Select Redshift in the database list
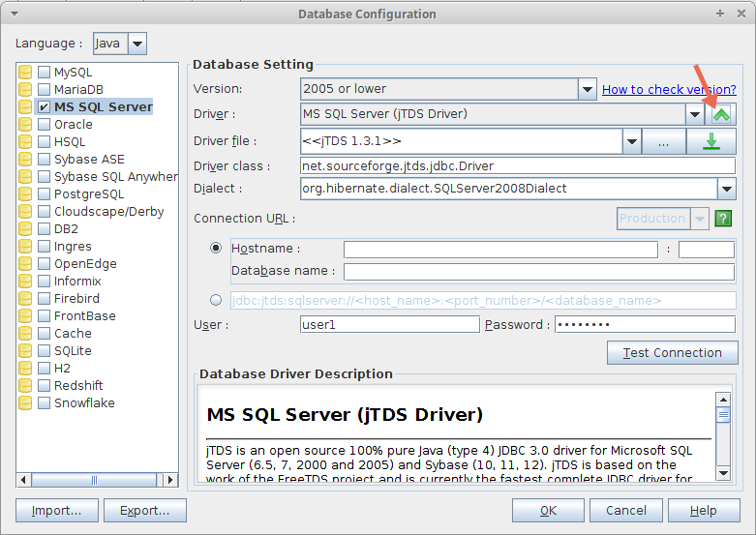The width and height of the screenshot is (756, 535). [77, 386]
